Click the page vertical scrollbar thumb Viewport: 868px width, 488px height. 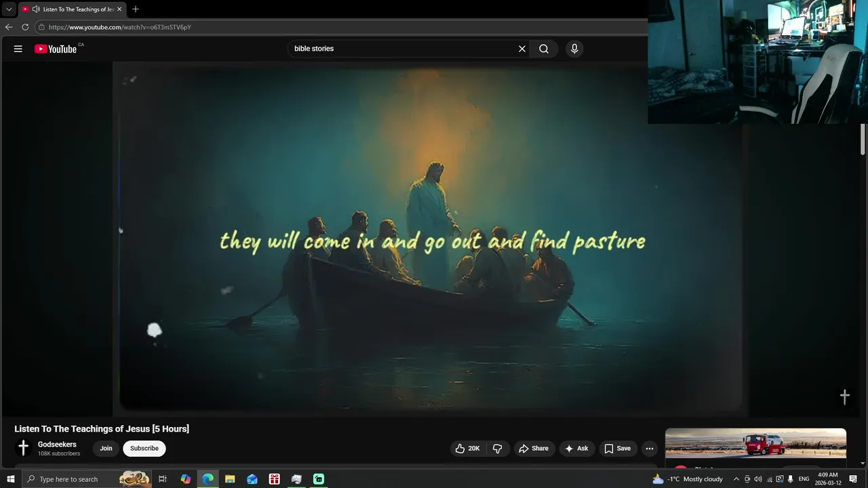(x=863, y=139)
